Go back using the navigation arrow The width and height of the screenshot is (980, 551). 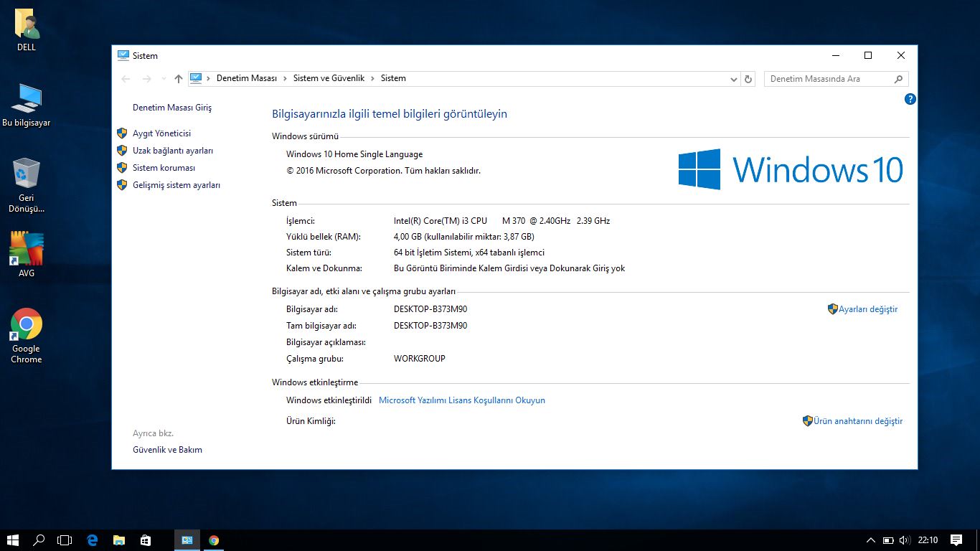[x=126, y=79]
